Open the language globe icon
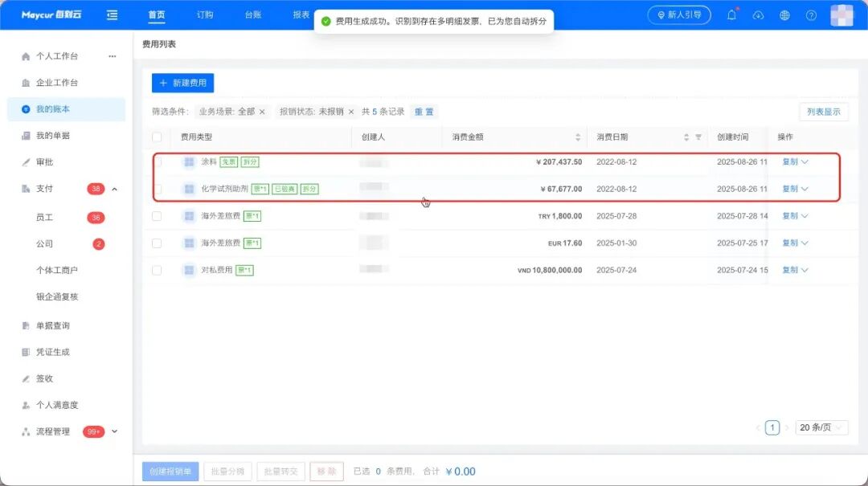The height and width of the screenshot is (486, 868). [x=785, y=15]
